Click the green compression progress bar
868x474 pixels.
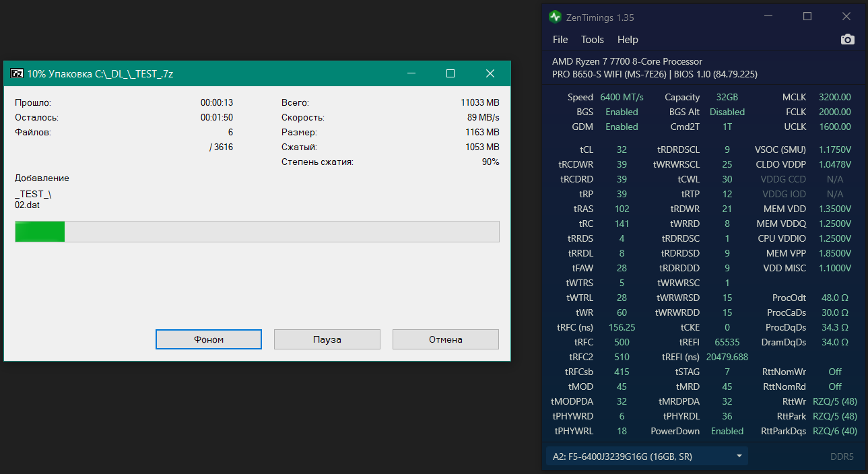tap(257, 231)
